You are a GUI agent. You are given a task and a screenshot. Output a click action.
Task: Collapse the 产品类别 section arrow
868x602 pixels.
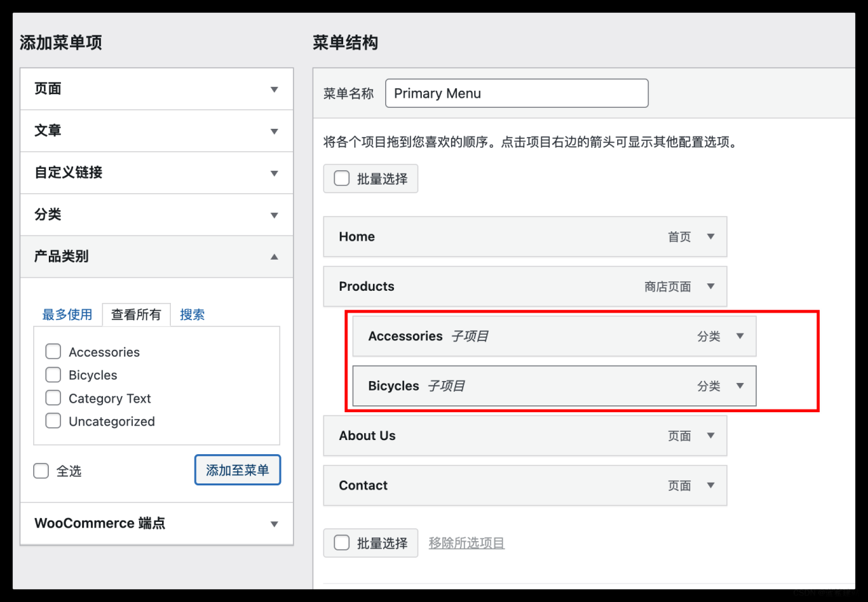click(x=274, y=257)
